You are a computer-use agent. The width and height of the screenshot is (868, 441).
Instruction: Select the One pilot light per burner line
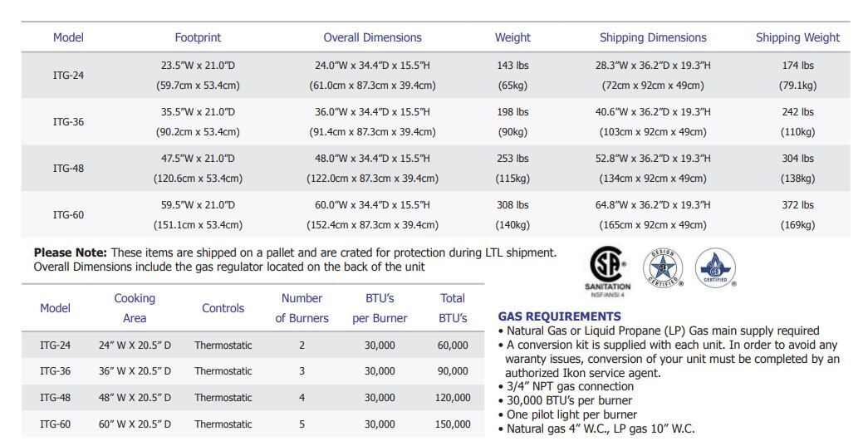tap(571, 414)
